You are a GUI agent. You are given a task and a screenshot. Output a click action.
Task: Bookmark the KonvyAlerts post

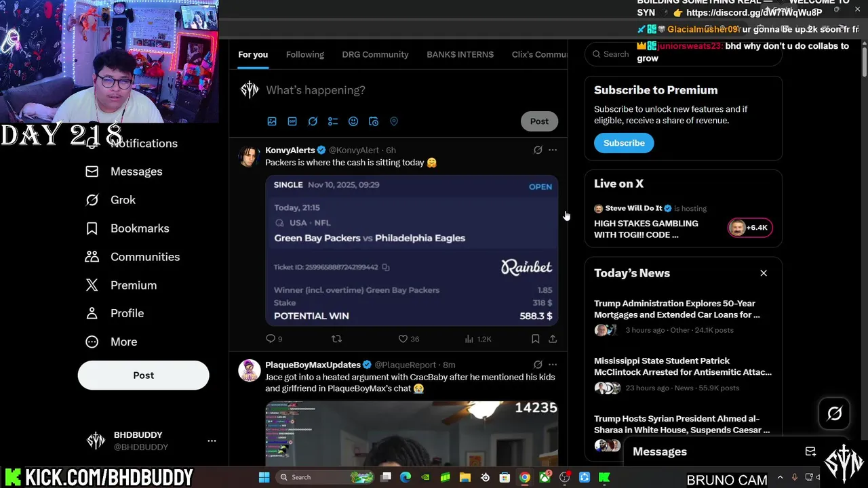[535, 338]
